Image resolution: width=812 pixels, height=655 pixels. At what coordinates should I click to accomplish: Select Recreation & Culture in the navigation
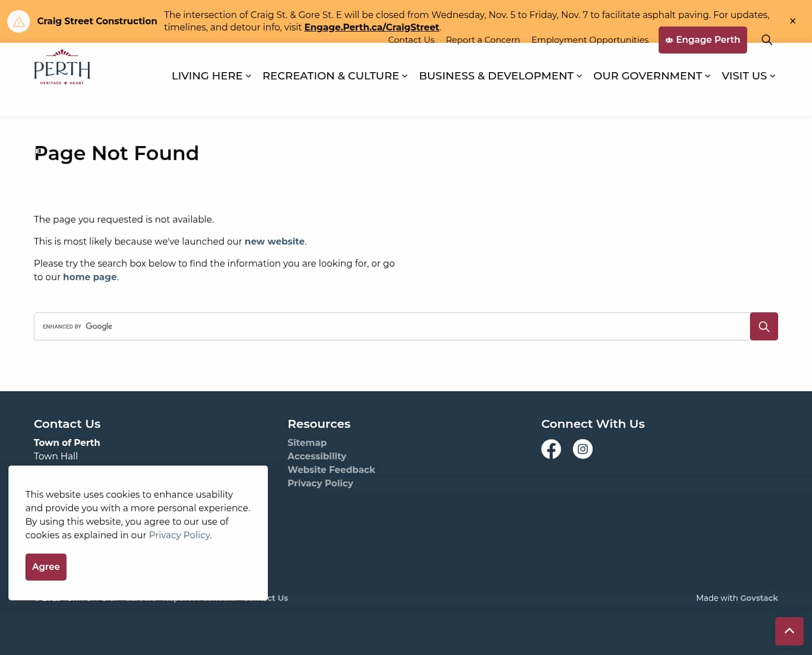[x=334, y=76]
